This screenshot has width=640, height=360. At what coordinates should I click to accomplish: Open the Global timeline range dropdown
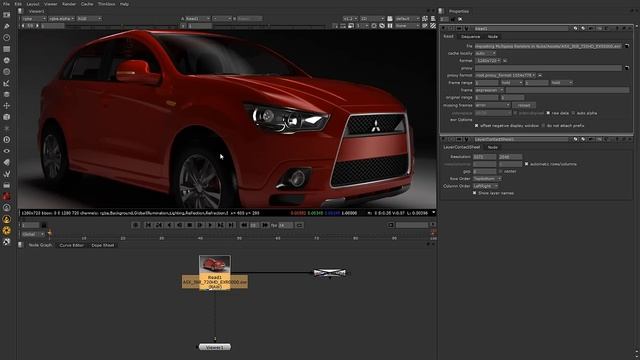[33, 234]
